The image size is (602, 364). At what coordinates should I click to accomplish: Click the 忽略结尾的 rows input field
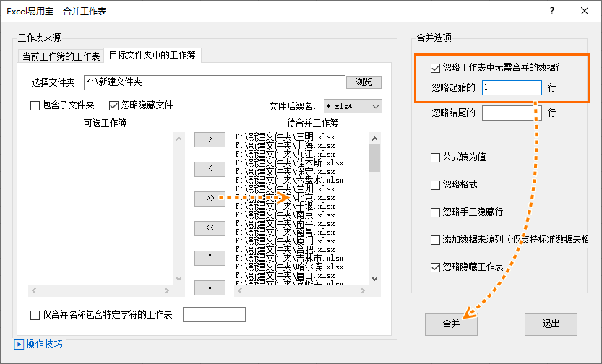pos(512,113)
